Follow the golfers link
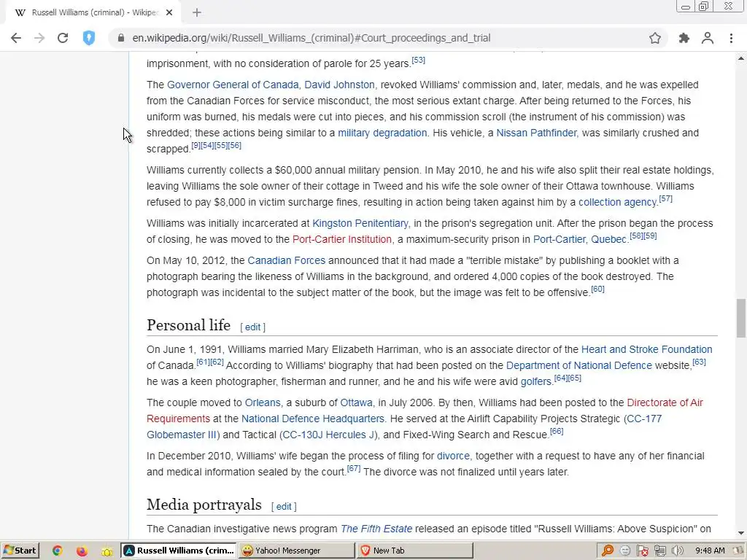This screenshot has height=560, width=747. pos(536,381)
